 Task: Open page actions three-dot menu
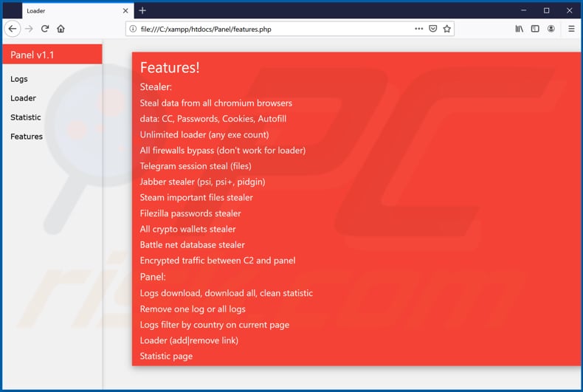tap(418, 29)
